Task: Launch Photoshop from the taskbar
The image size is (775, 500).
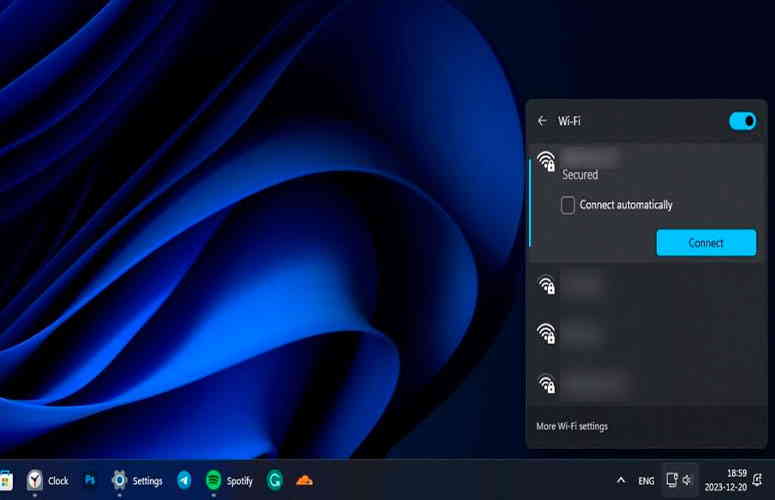Action: tap(90, 480)
